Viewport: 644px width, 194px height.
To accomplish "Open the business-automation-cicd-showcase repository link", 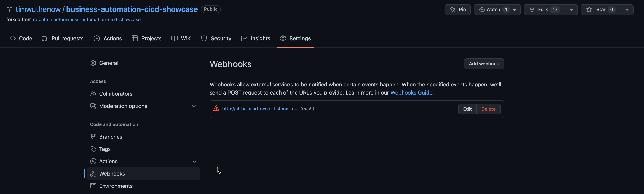I will tap(132, 9).
